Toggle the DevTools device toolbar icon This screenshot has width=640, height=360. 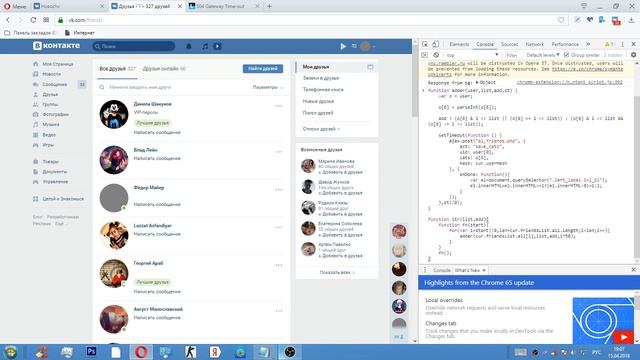click(x=436, y=44)
